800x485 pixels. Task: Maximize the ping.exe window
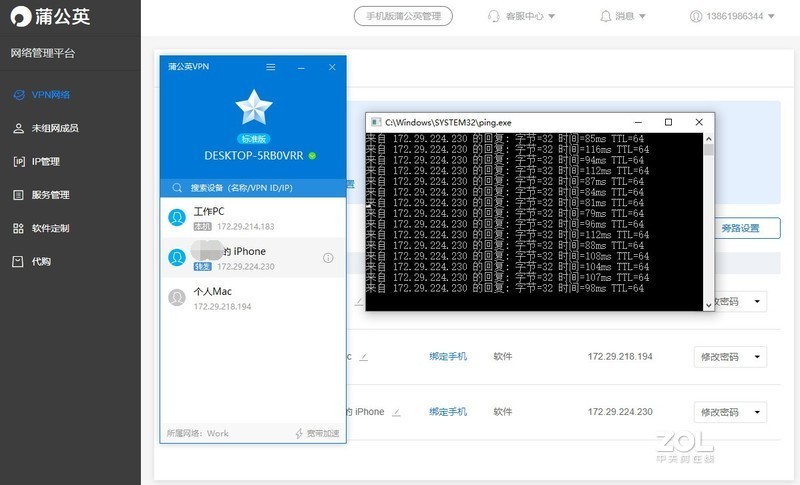click(668, 122)
